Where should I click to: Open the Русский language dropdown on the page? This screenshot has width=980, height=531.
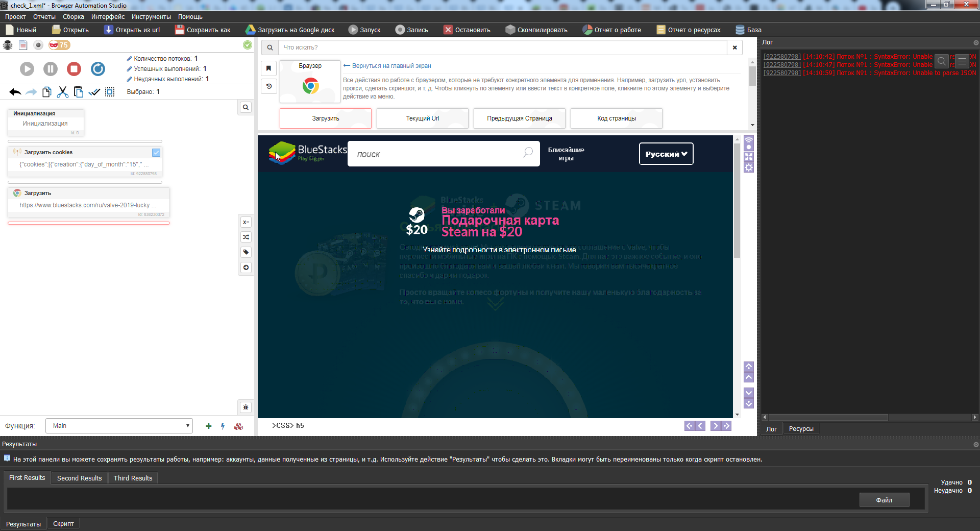tap(666, 154)
